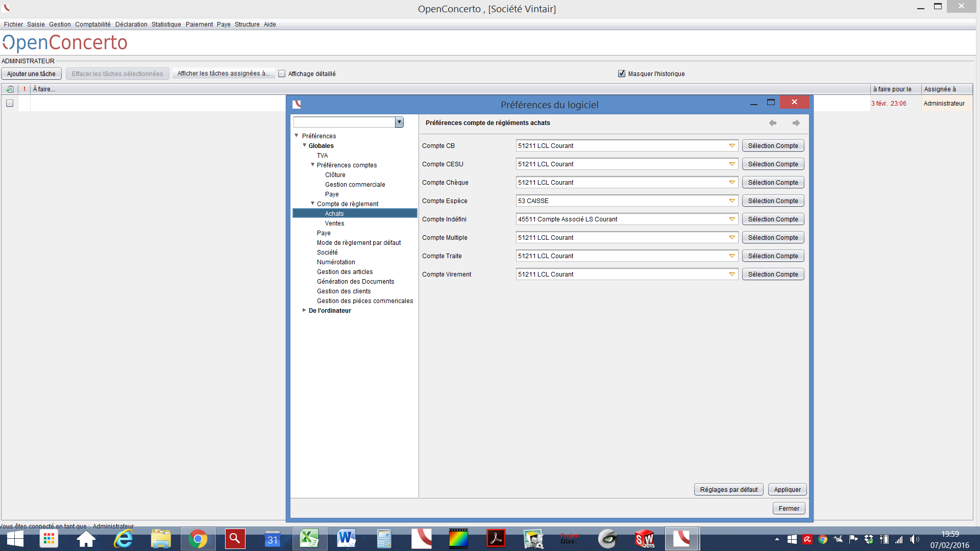The height and width of the screenshot is (551, 980).
Task: Click the forward arrow in preferences header
Action: point(796,123)
